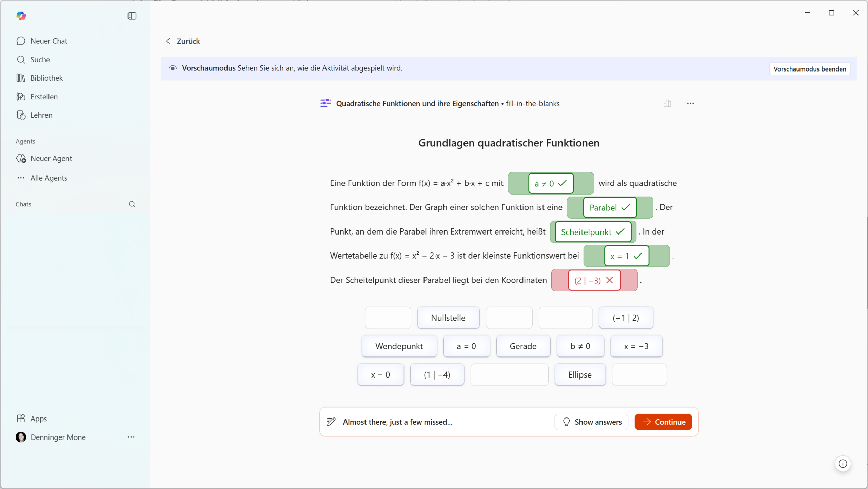The height and width of the screenshot is (489, 868).
Task: Search chats with magnifier icon
Action: (x=132, y=204)
